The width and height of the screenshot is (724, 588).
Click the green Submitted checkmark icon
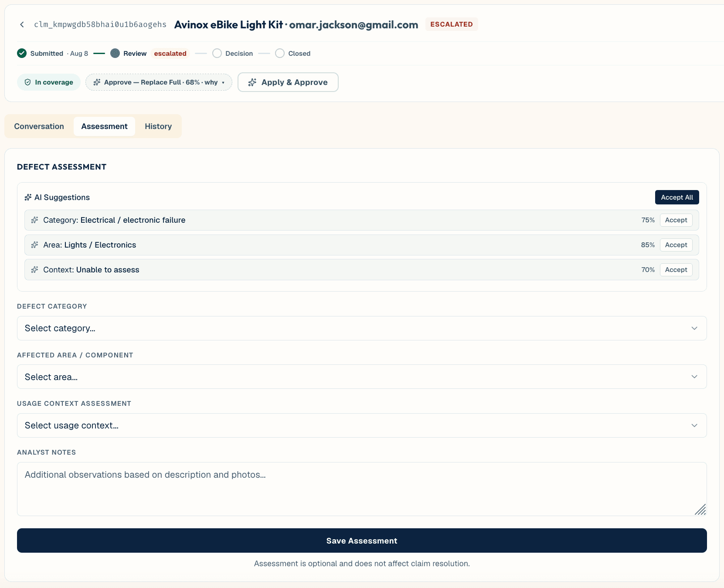point(22,53)
